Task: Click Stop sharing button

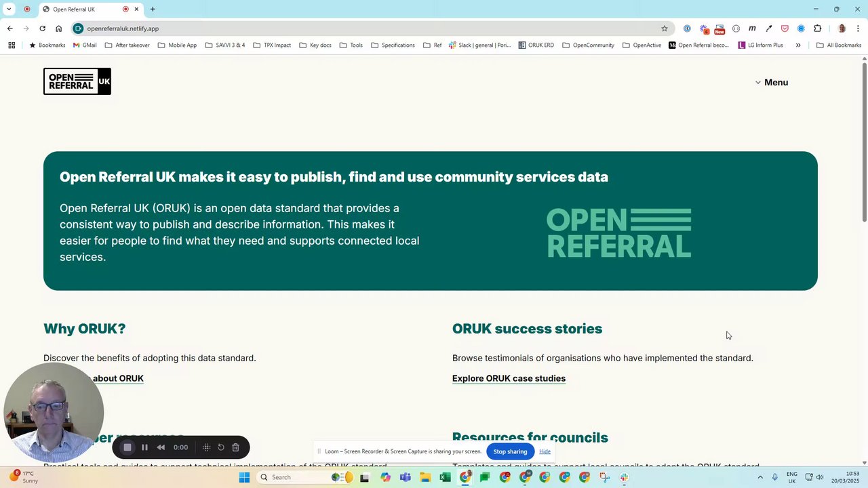Action: 510,451
